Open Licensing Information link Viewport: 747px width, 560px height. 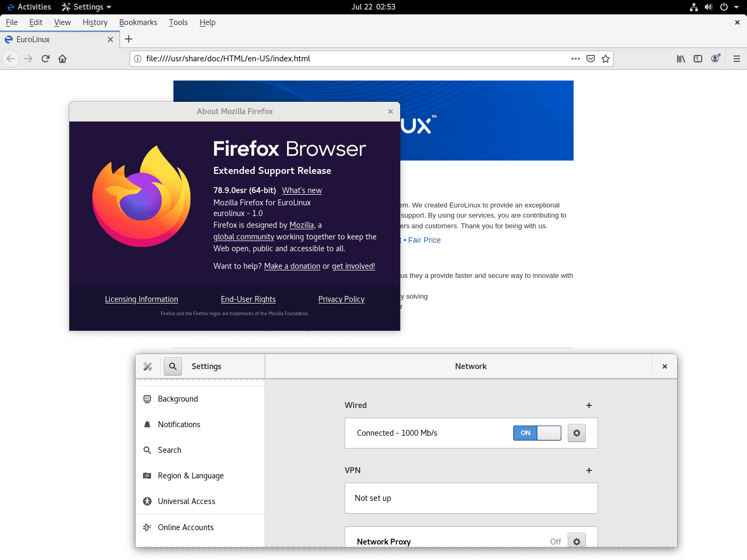point(141,299)
